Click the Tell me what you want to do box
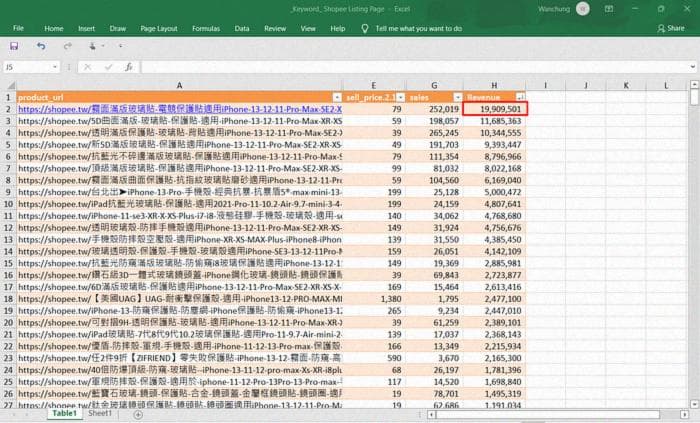 [x=418, y=28]
